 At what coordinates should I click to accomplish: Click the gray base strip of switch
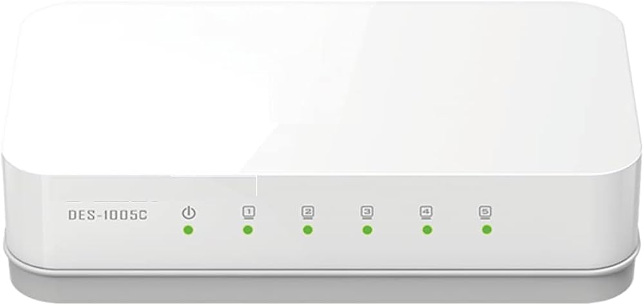(x=322, y=283)
